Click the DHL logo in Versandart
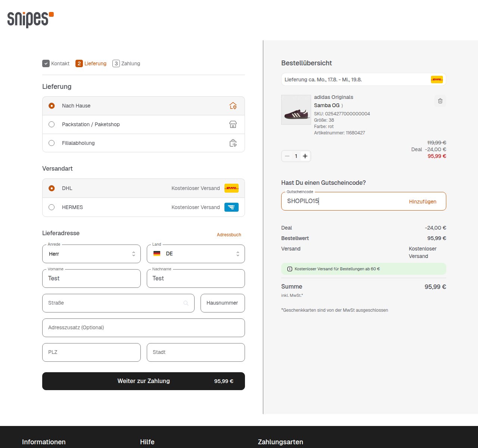This screenshot has width=478, height=448. click(x=232, y=188)
